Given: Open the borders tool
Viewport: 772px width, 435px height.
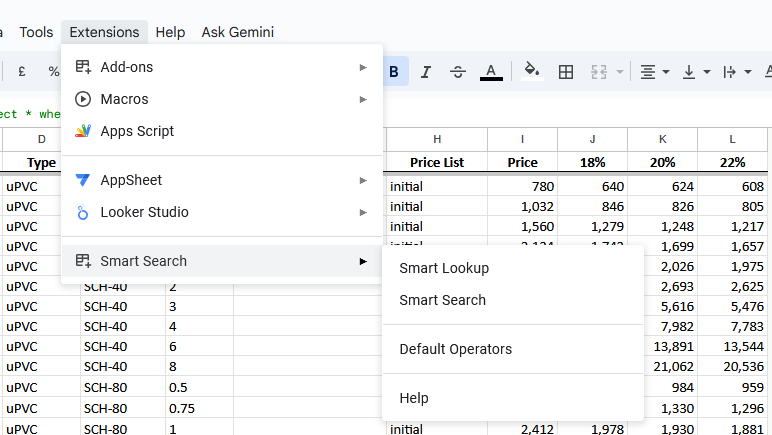Looking at the screenshot, I should click(x=566, y=72).
